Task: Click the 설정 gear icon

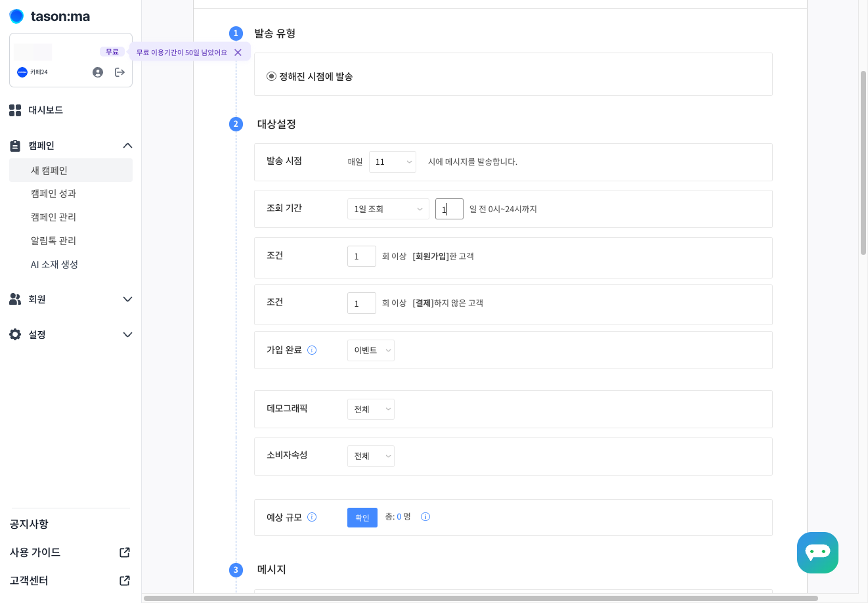Action: click(15, 335)
